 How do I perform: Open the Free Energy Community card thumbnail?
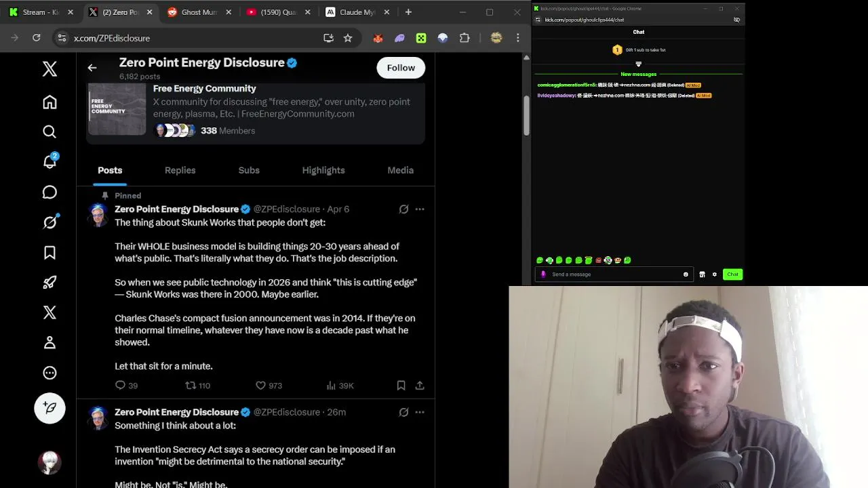pyautogui.click(x=117, y=109)
